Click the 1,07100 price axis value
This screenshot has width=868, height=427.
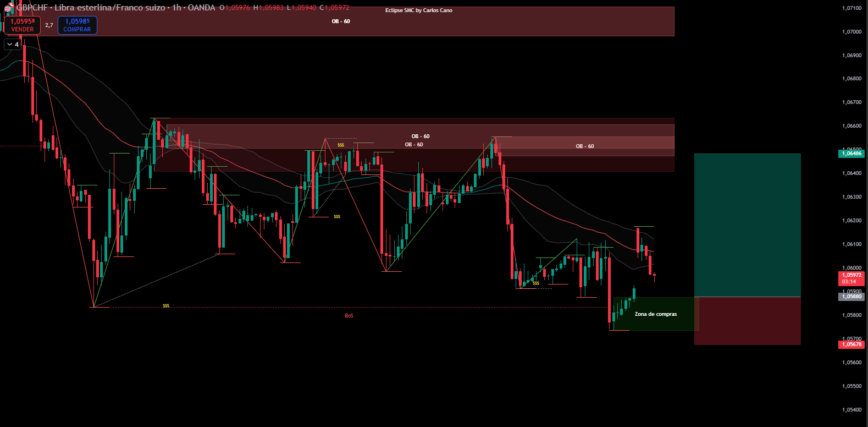[x=852, y=8]
